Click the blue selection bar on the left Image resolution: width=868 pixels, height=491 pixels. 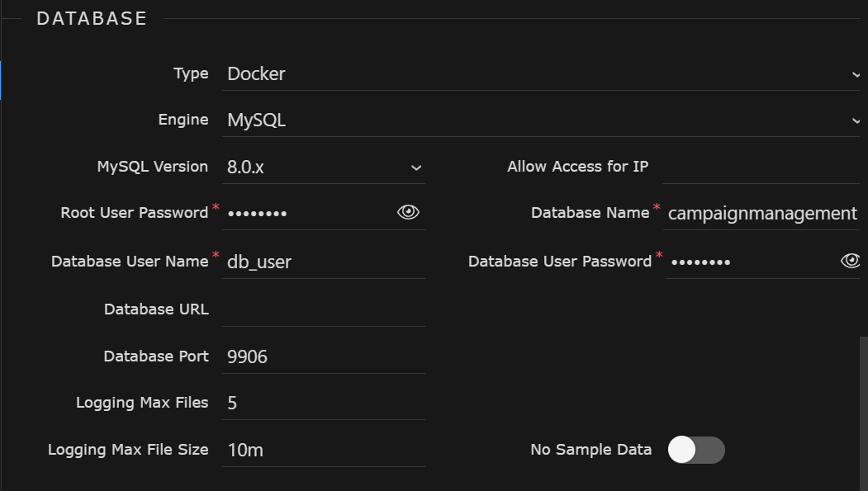2,81
